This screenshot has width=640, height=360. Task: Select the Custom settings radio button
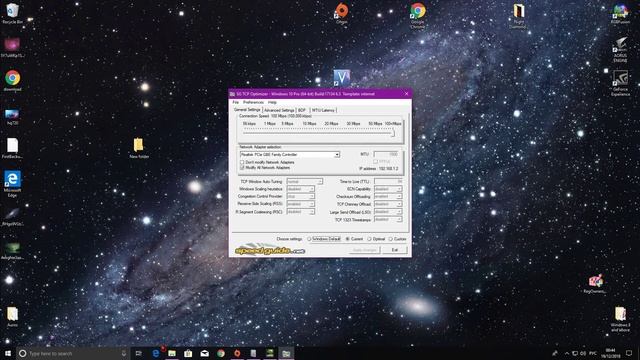[x=391, y=239]
